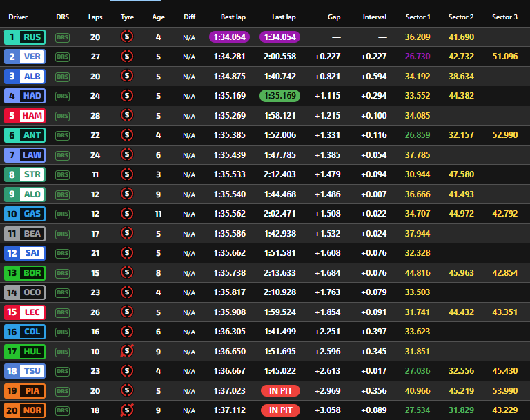The image size is (530, 420).
Task: Click the tyre icon in LEC's row
Action: 127,312
